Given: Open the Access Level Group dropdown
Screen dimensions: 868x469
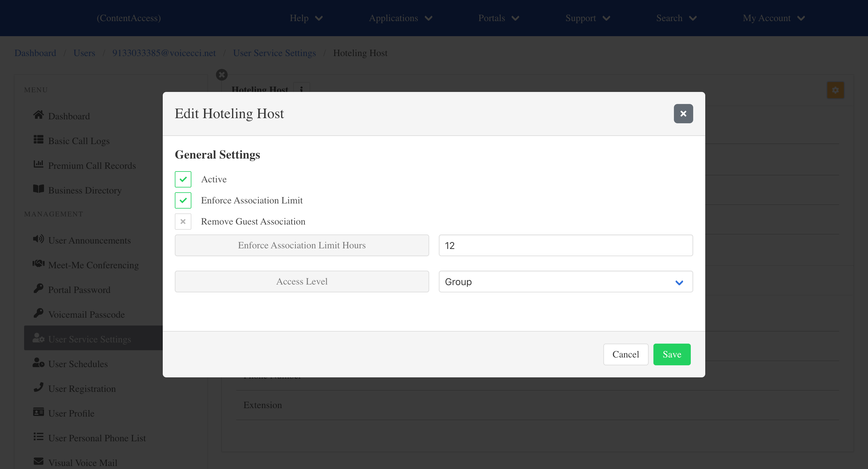Looking at the screenshot, I should (x=565, y=282).
